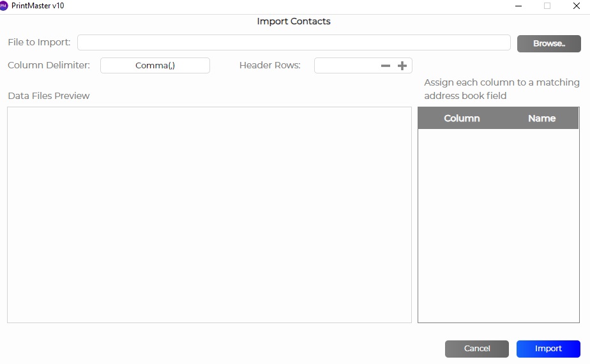Viewport: 590px width, 364px height.
Task: Click inside the Data Files Preview area
Action: [209, 215]
